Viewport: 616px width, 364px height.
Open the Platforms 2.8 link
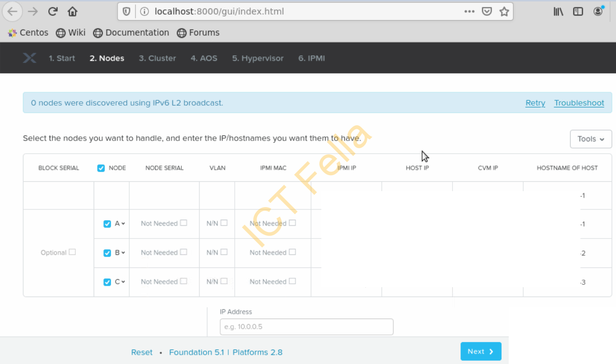(258, 352)
